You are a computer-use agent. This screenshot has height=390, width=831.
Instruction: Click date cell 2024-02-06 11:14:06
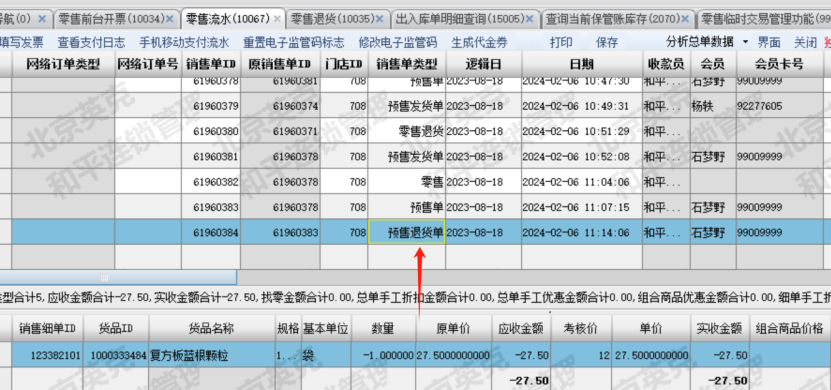581,232
